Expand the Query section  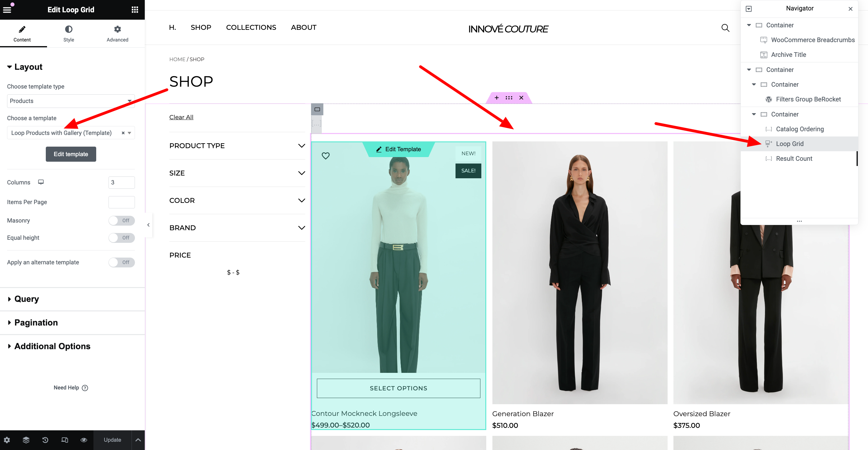(x=27, y=299)
